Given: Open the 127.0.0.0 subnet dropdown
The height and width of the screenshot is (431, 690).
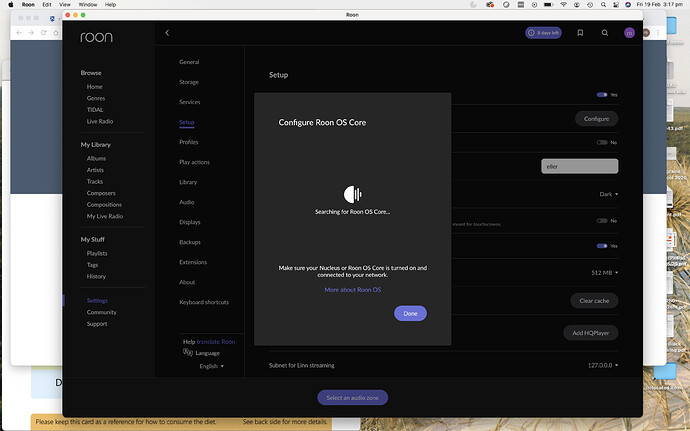Looking at the screenshot, I should click(603, 365).
